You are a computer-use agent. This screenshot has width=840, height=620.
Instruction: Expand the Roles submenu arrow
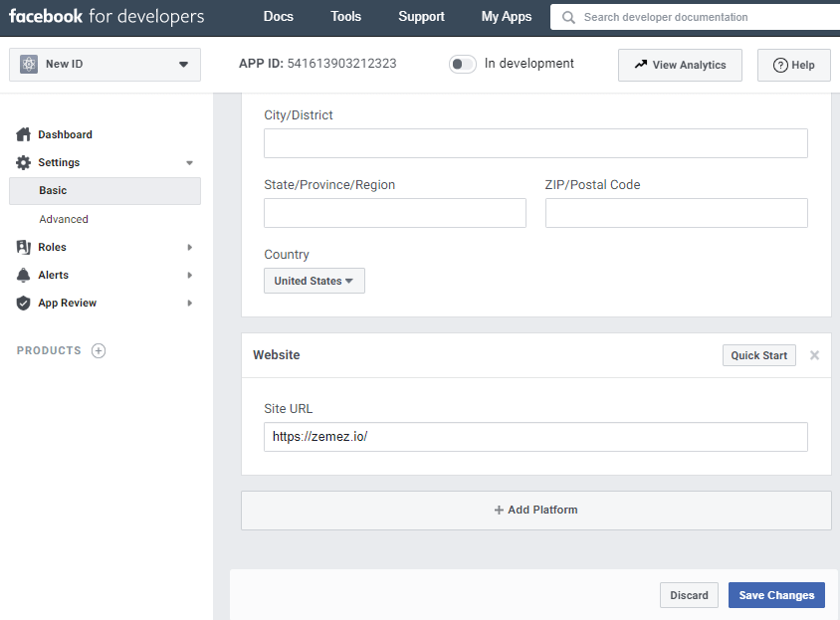coord(189,247)
